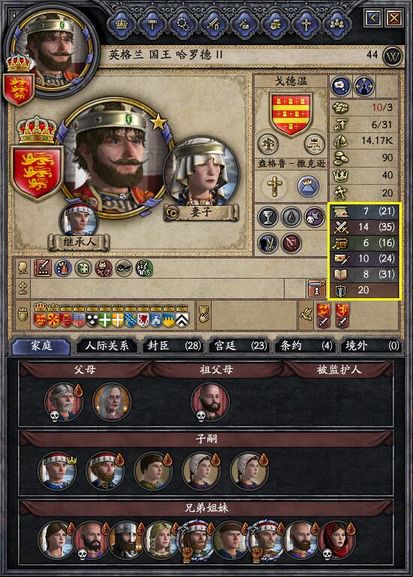Click the gold star pin on portrait
Image resolution: width=413 pixels, height=577 pixels.
[x=158, y=122]
